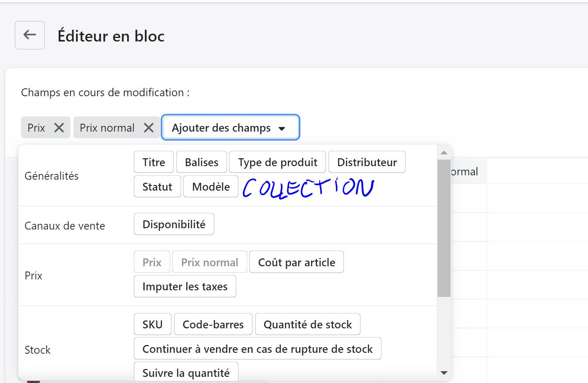
Task: Choose the Imputer les taxes field
Action: pyautogui.click(x=185, y=287)
